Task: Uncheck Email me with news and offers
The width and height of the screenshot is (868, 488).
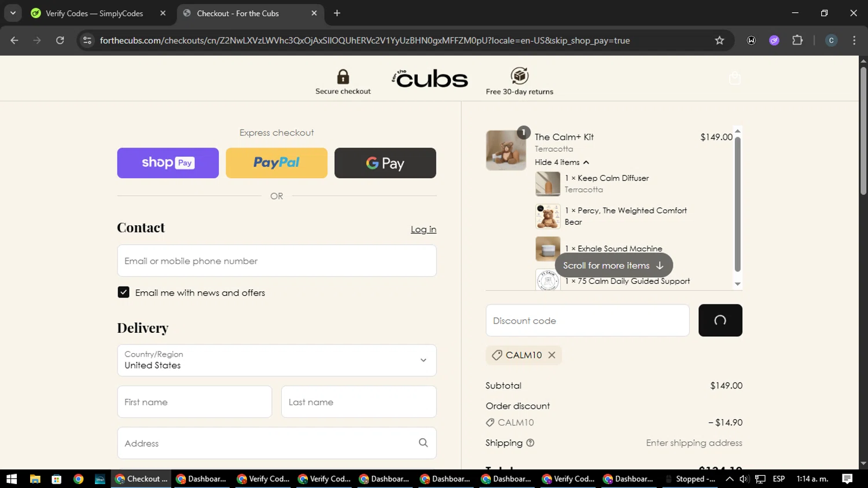Action: (123, 292)
